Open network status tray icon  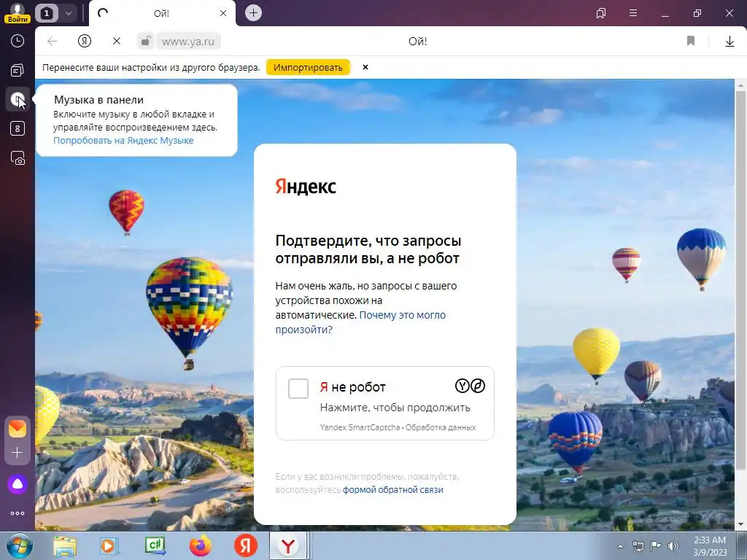click(x=638, y=546)
